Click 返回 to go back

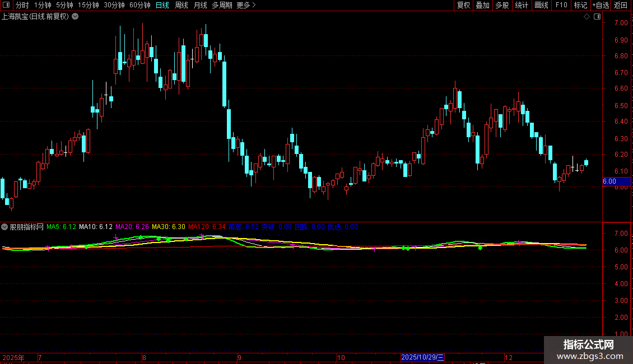coord(621,5)
